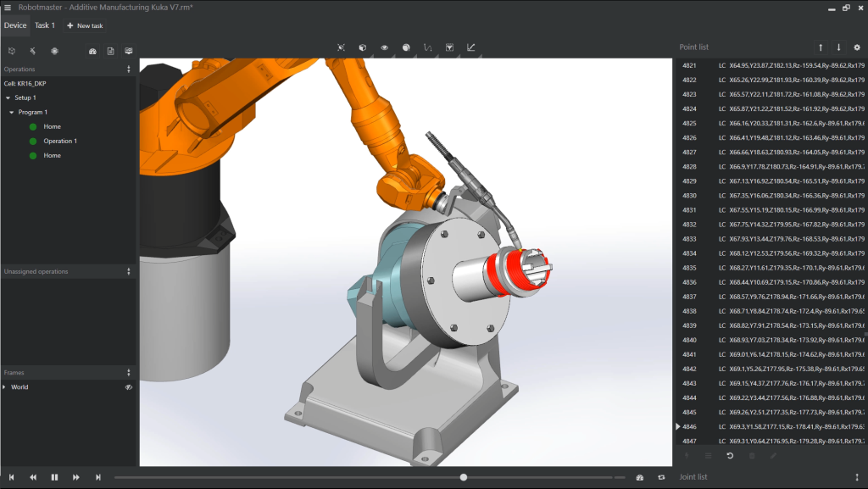Click the simulation timeline slider handle
Viewport: 868px width, 489px height.
pyautogui.click(x=464, y=477)
